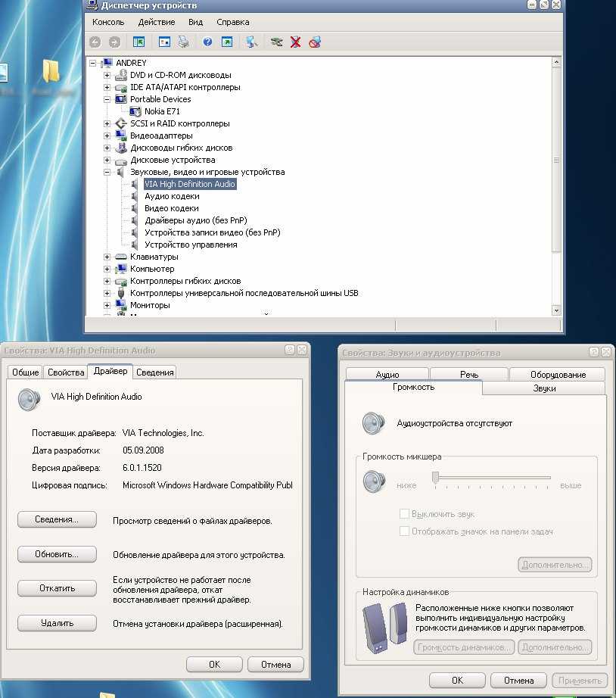
Task: Click the Print icon in the toolbar
Action: [x=183, y=42]
